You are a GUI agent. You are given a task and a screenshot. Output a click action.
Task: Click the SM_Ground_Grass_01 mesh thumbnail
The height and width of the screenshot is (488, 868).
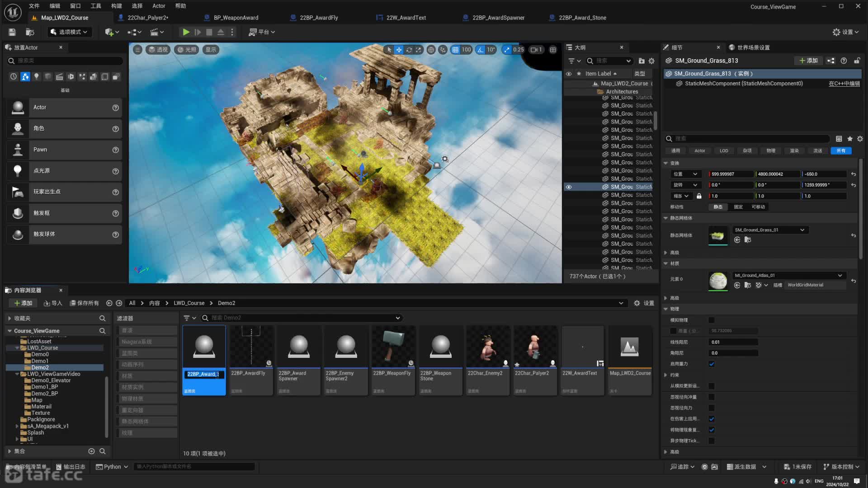pos(718,235)
